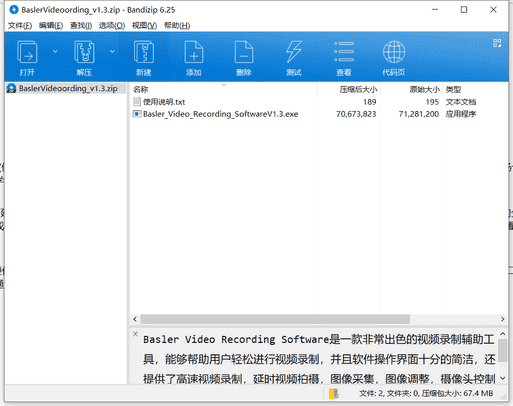Viewport: 513px width, 406px height.
Task: Sort by the 压缩后大小 column header
Action: tap(349, 89)
